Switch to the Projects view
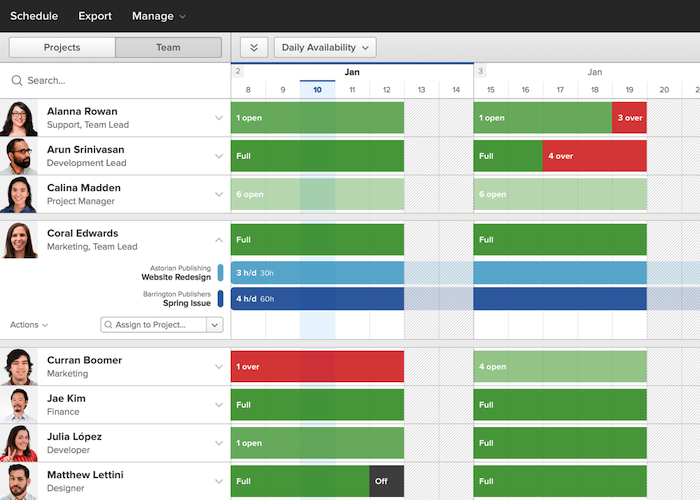This screenshot has height=500, width=700. 62,47
